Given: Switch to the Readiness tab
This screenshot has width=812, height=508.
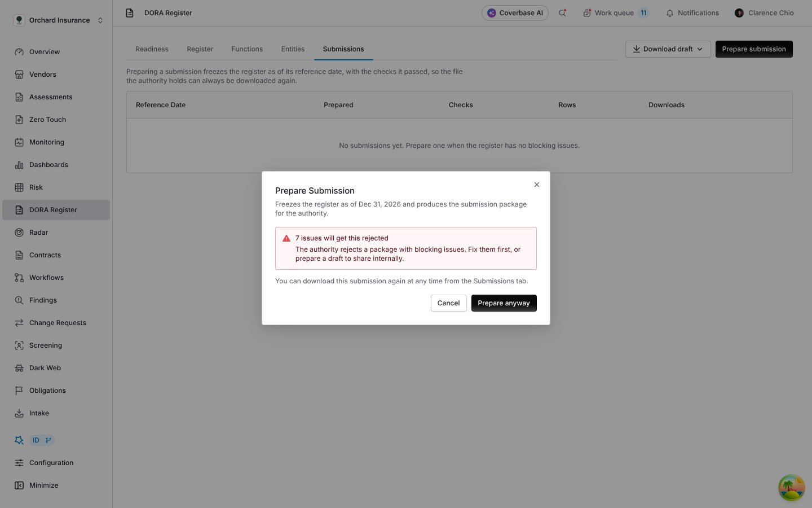Looking at the screenshot, I should click(x=152, y=49).
